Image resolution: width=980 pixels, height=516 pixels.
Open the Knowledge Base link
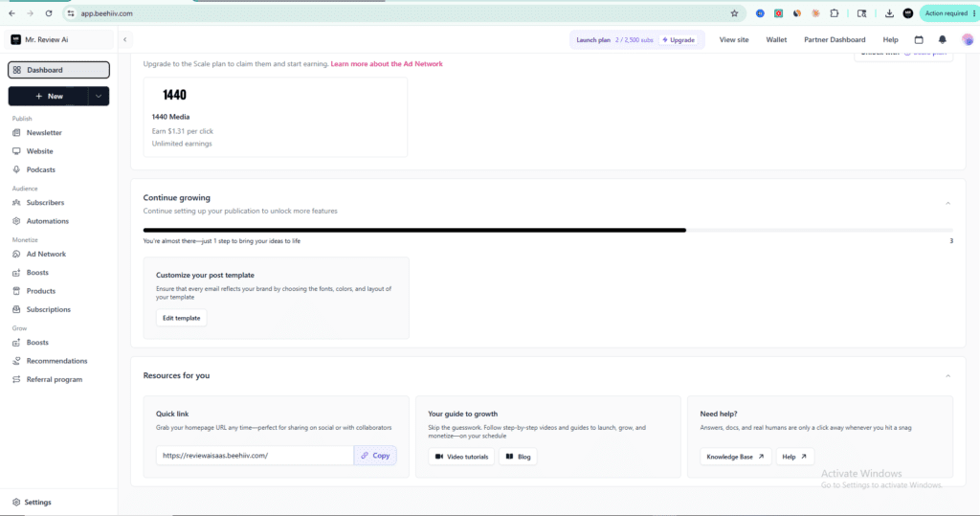pyautogui.click(x=736, y=457)
